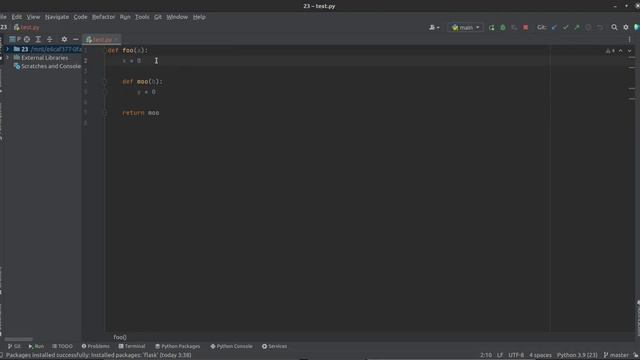640x360 pixels.
Task: Open the Refactor menu
Action: 103,17
